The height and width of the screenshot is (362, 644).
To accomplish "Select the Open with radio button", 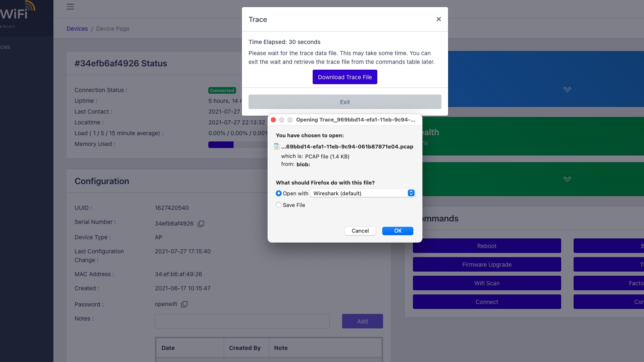I will click(x=279, y=193).
